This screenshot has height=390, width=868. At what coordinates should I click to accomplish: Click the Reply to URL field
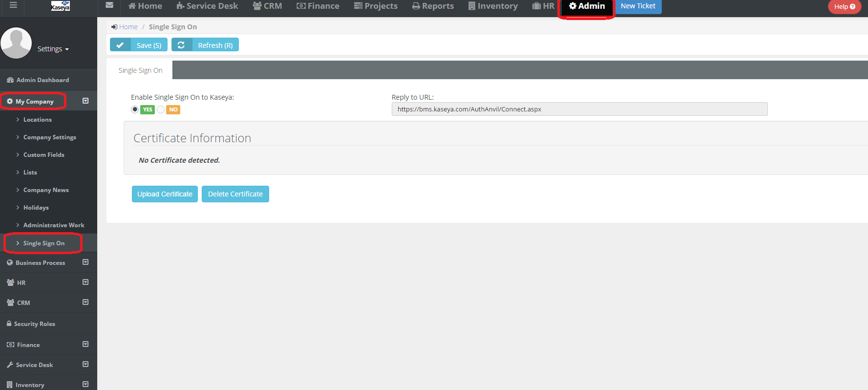[x=579, y=109]
